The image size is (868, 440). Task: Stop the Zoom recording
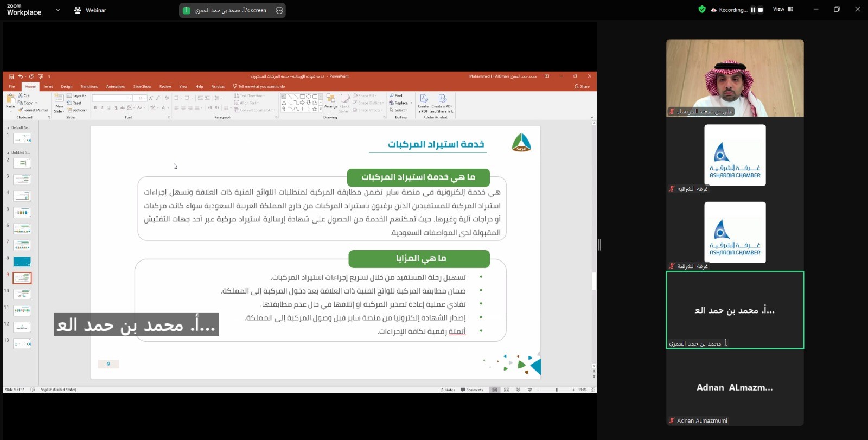pyautogui.click(x=760, y=10)
